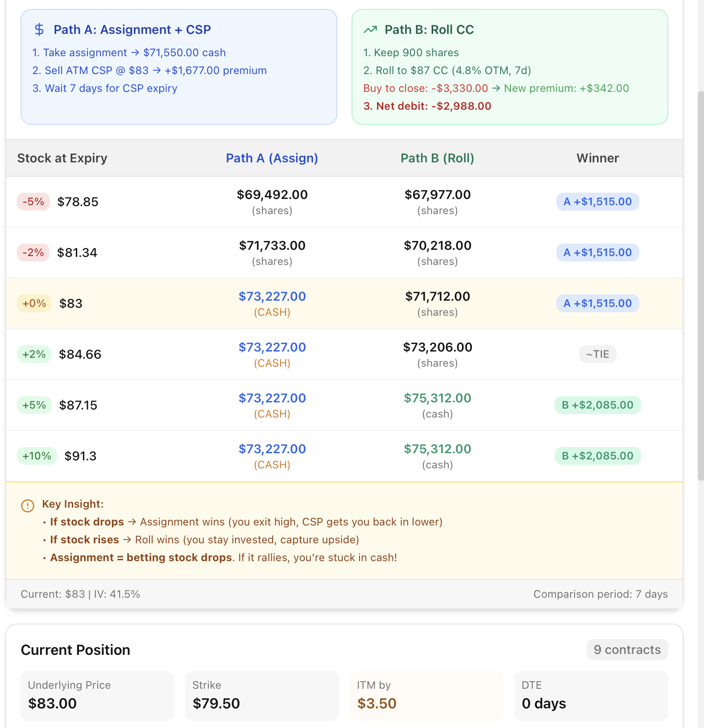Click the $78.85 stock price
The width and height of the screenshot is (704, 728).
tap(78, 202)
